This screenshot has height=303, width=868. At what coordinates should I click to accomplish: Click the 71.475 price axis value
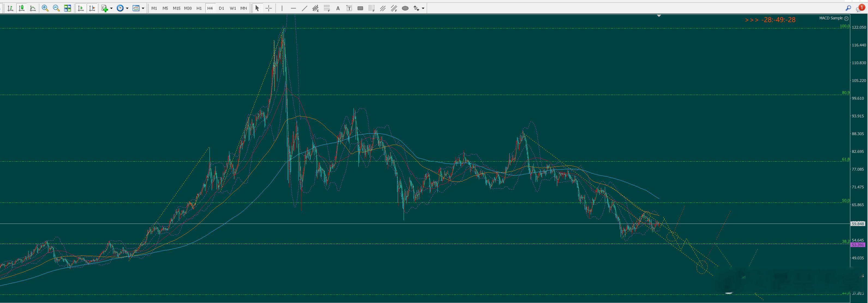tap(858, 187)
